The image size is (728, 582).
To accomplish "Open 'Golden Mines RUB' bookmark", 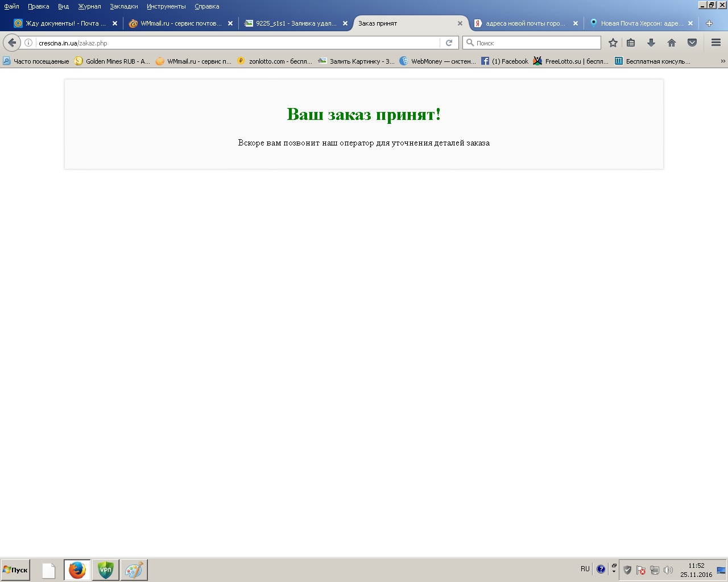I will [x=112, y=61].
